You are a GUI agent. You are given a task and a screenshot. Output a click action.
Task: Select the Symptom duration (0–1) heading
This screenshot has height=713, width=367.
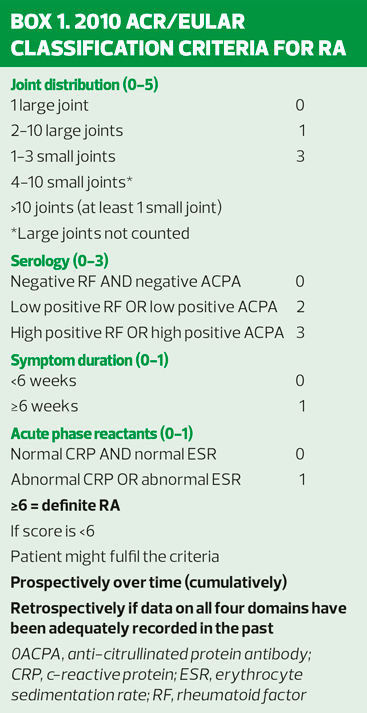click(90, 361)
